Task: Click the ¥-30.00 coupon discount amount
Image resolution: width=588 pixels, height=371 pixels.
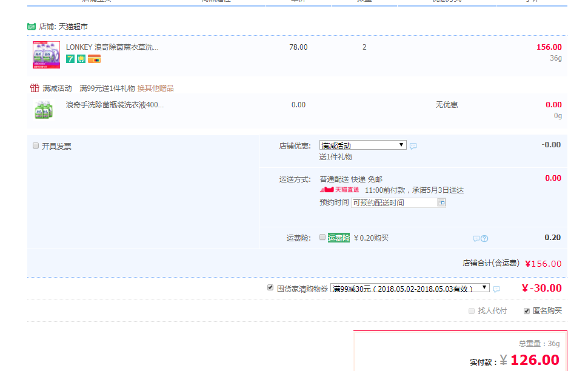Action: [x=542, y=288]
